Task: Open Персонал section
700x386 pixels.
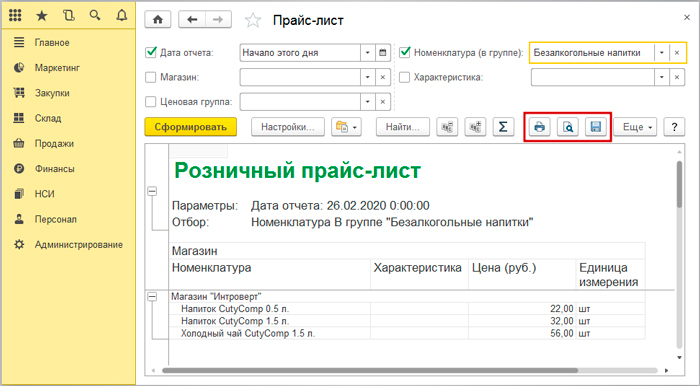Action: point(55,220)
